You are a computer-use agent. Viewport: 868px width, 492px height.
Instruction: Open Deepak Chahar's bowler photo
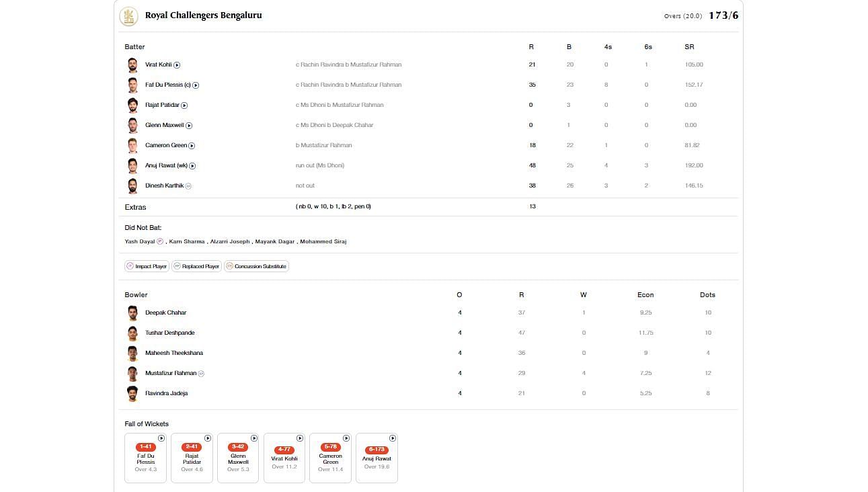pyautogui.click(x=132, y=313)
